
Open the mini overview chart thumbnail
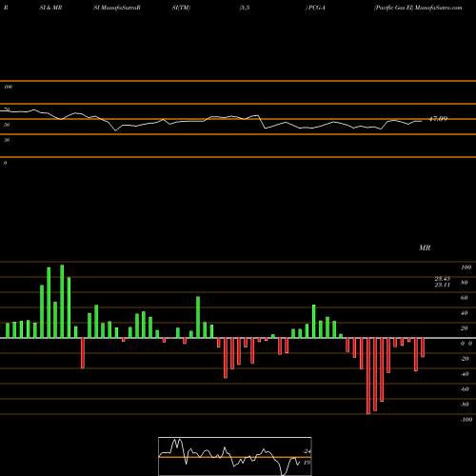tap(235, 456)
